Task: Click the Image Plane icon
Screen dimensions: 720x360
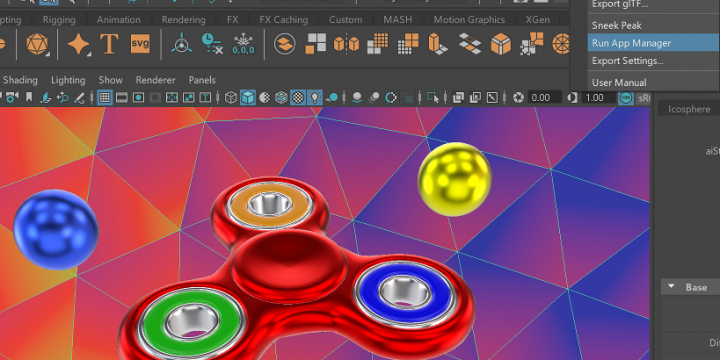Action: click(x=46, y=97)
